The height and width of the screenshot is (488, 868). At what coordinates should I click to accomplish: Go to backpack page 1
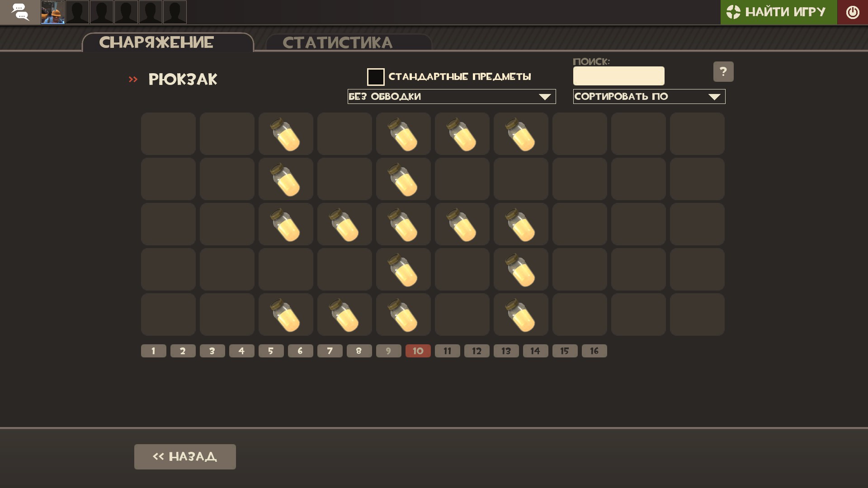[x=154, y=351]
